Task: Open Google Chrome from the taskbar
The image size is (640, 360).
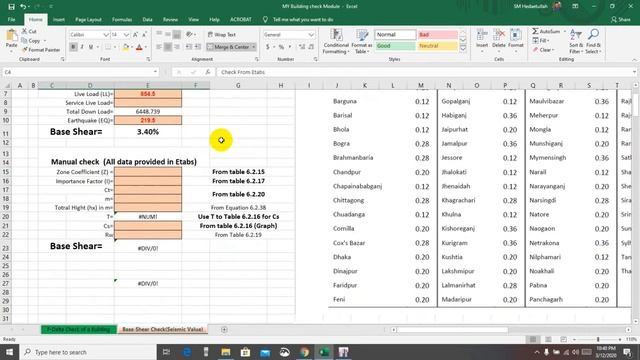Action: [304, 352]
